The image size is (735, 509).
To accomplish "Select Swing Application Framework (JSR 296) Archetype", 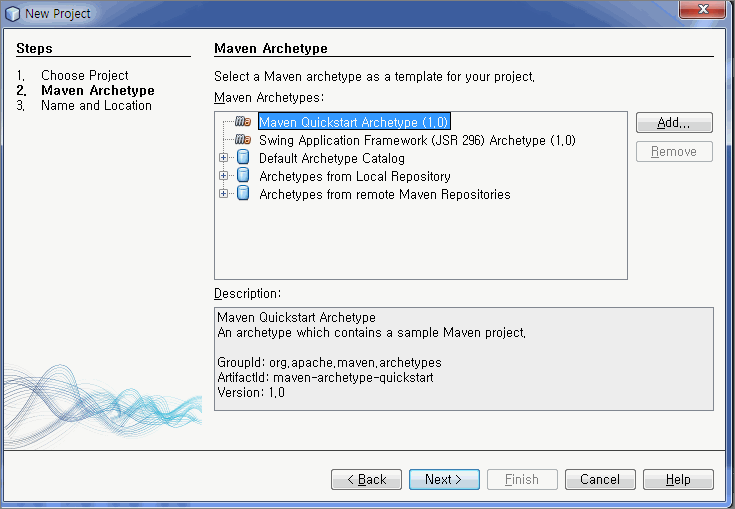I will [x=416, y=140].
